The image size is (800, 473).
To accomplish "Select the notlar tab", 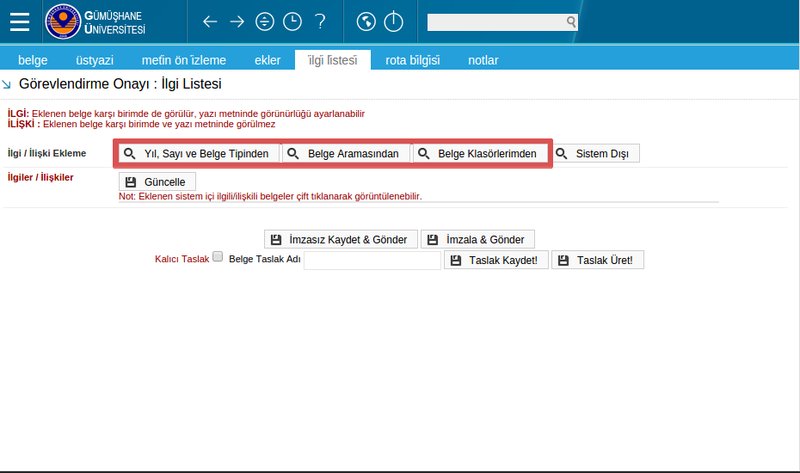I will point(483,60).
